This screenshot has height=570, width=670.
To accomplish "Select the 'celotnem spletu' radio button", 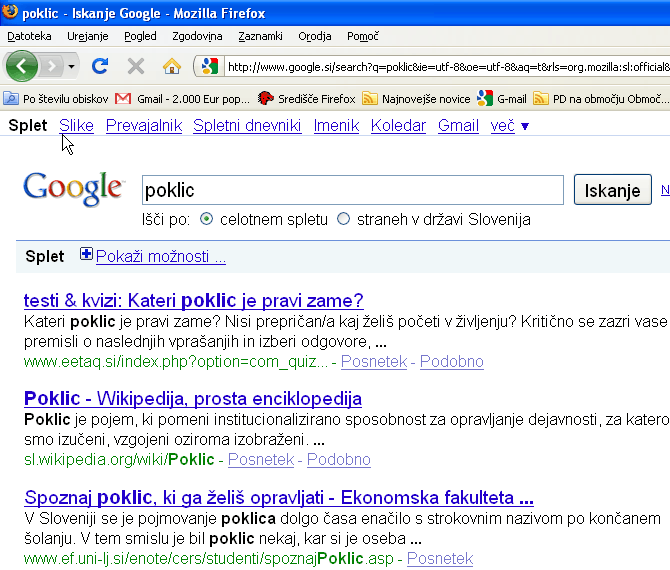I will pyautogui.click(x=206, y=219).
